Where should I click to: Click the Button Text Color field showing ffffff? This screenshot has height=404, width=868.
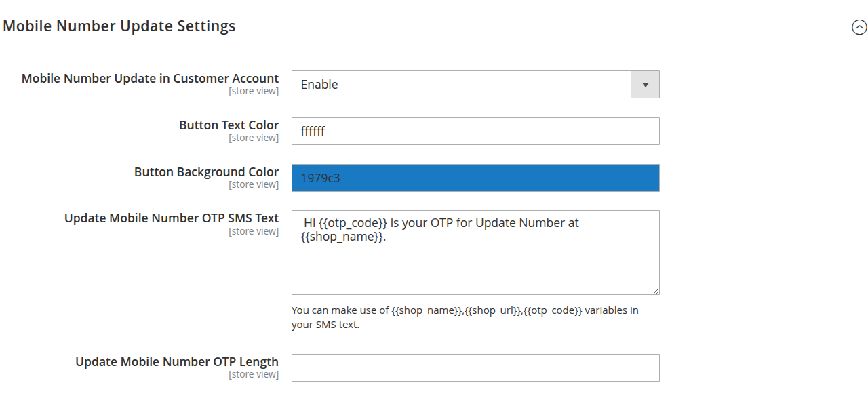475,132
